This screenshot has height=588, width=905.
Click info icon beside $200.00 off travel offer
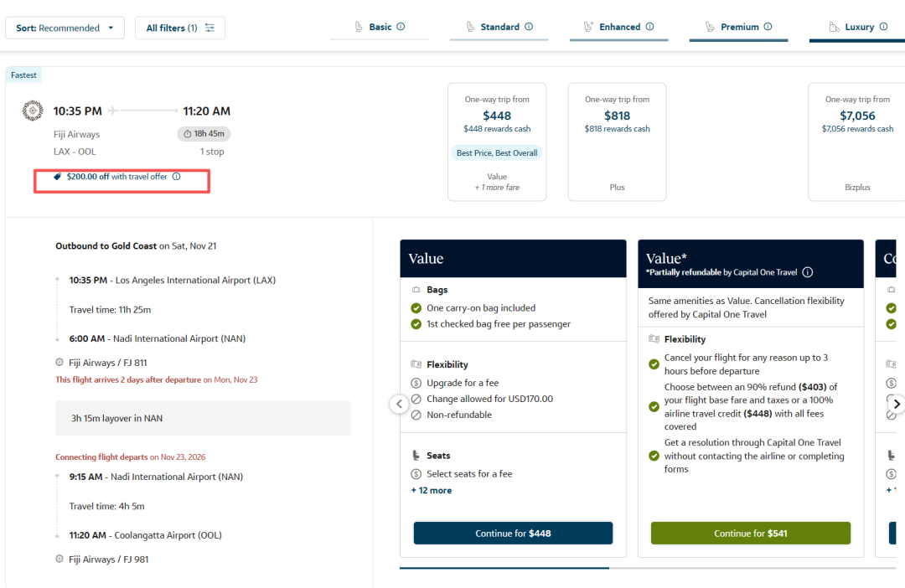177,177
